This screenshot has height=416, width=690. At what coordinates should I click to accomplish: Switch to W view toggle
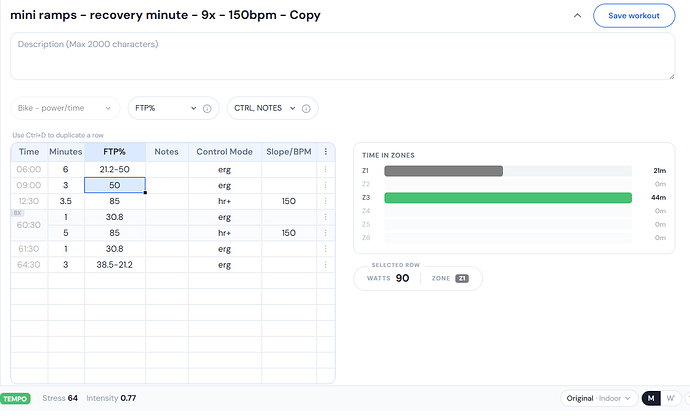(670, 398)
